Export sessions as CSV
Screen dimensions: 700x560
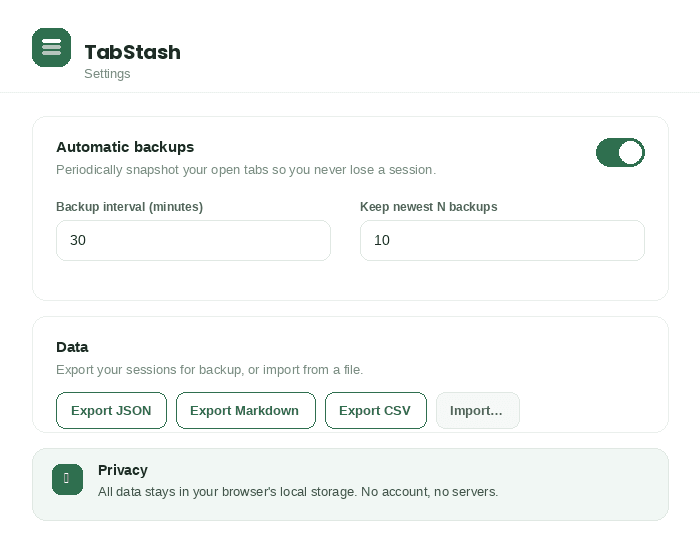click(x=375, y=410)
